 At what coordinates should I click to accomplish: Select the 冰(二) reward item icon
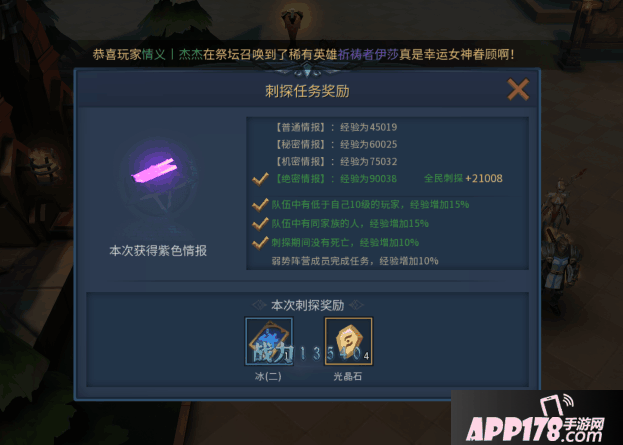269,341
